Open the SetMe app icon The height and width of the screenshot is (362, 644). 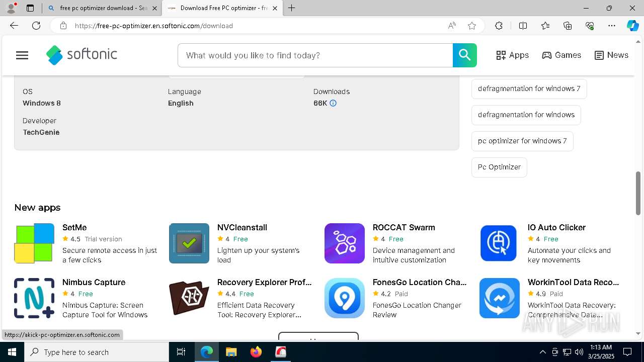click(34, 243)
